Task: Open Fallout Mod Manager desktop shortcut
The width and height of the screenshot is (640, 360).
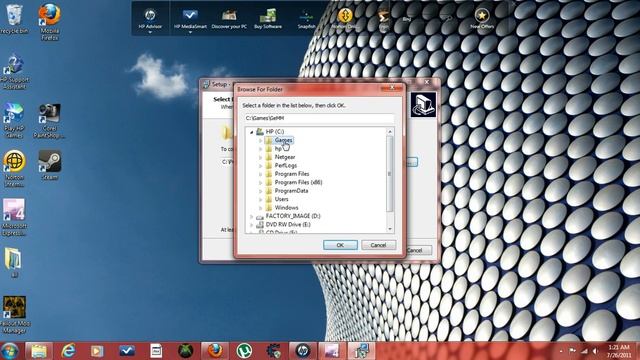Action: coord(14,315)
